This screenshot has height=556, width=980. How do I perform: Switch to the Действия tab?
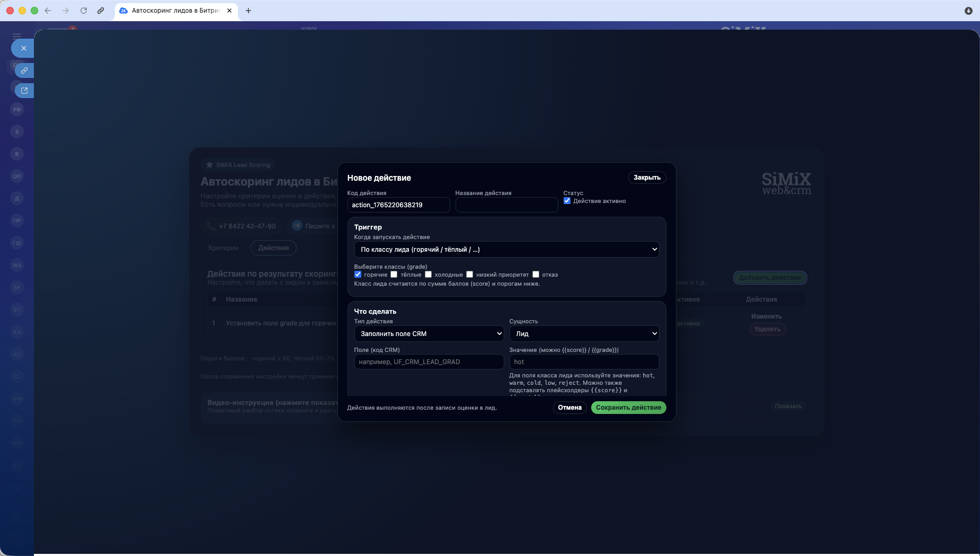point(273,248)
